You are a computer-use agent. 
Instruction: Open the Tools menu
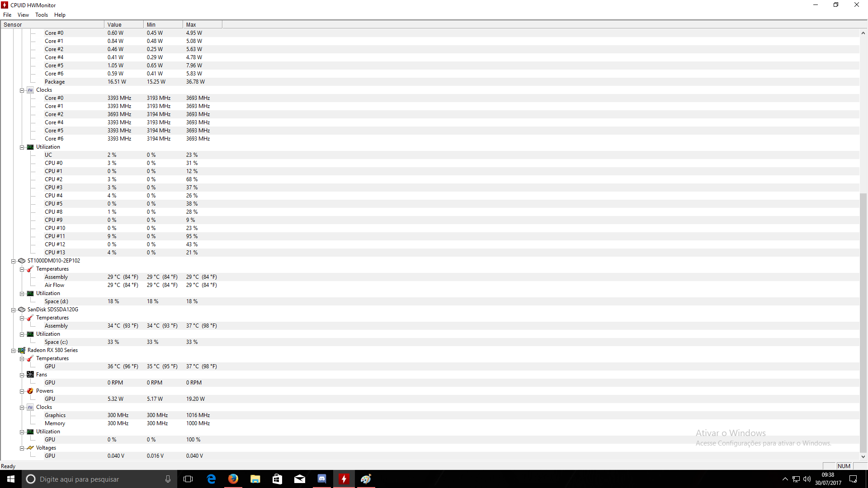42,15
